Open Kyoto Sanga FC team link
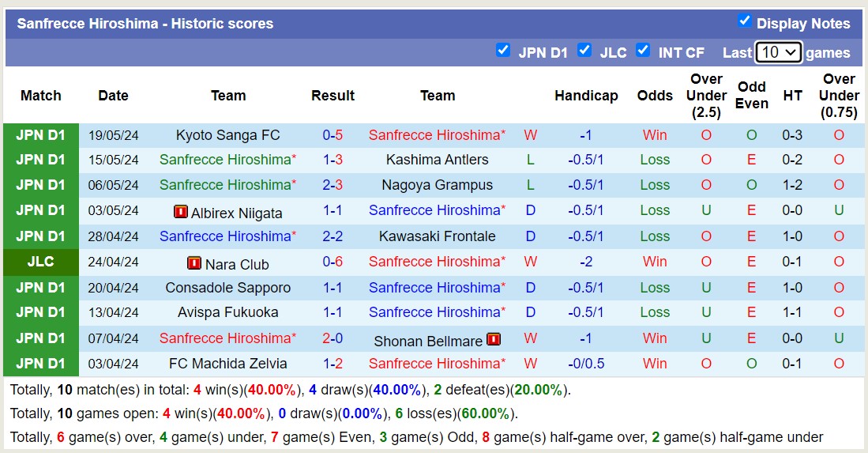The height and width of the screenshot is (453, 868). click(x=227, y=135)
